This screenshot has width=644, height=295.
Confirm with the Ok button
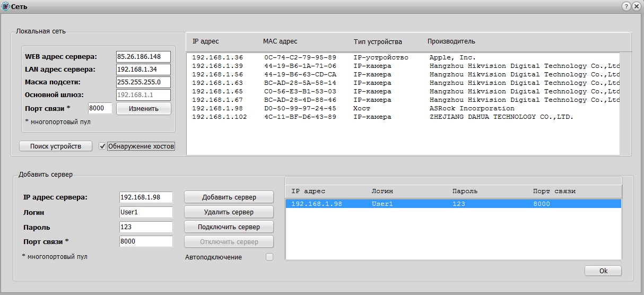click(x=603, y=271)
